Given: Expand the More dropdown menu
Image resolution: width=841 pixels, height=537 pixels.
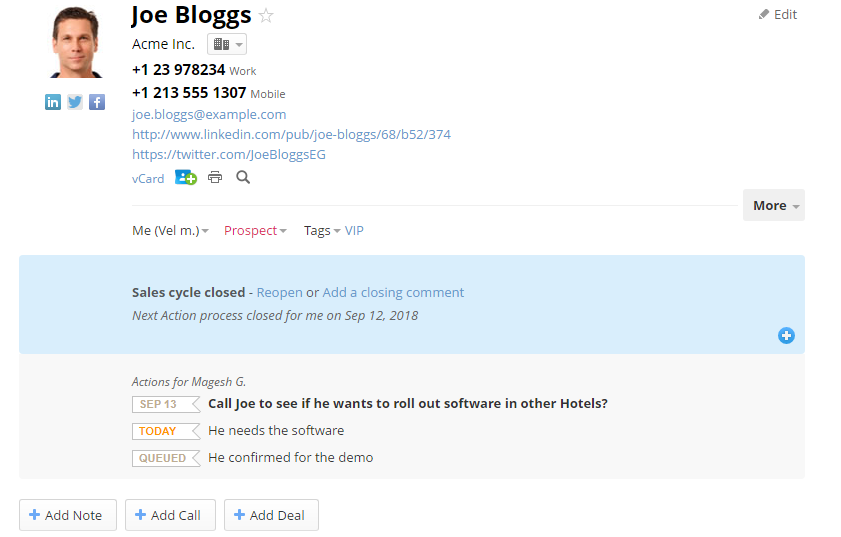Looking at the screenshot, I should [774, 205].
